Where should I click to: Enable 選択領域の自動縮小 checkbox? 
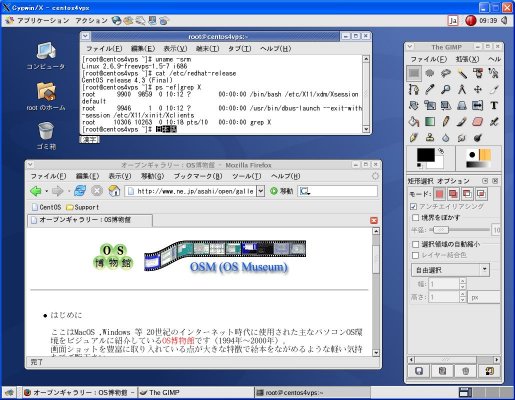(415, 244)
